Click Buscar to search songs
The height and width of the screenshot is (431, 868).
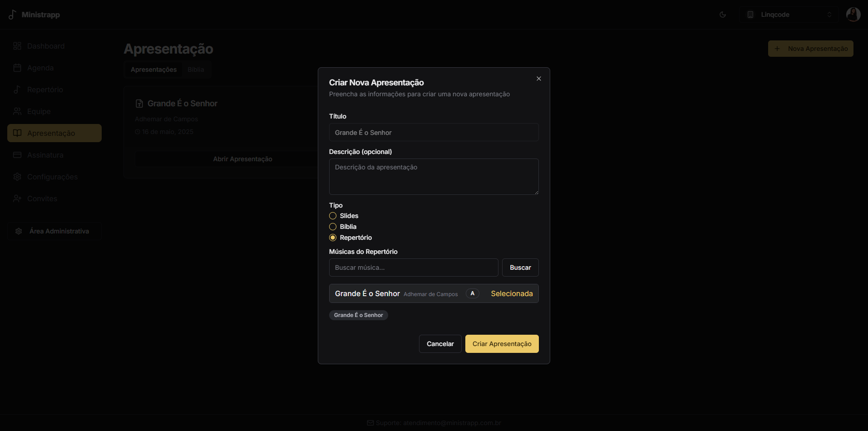pos(520,268)
